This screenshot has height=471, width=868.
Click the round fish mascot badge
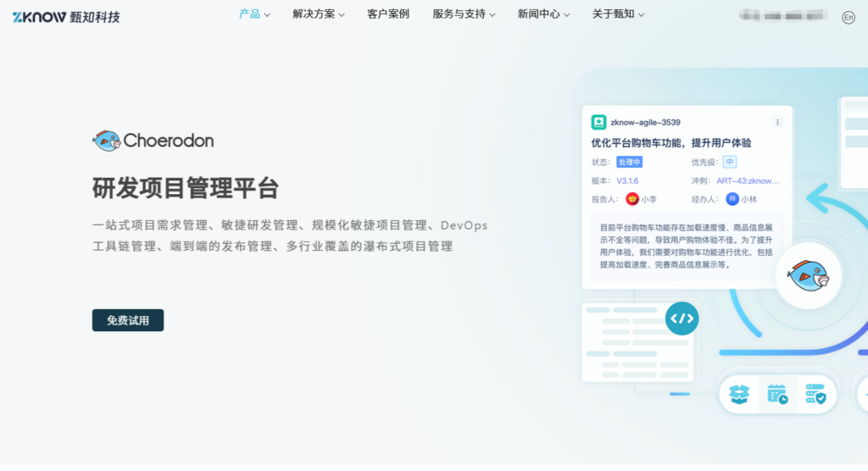pos(808,275)
